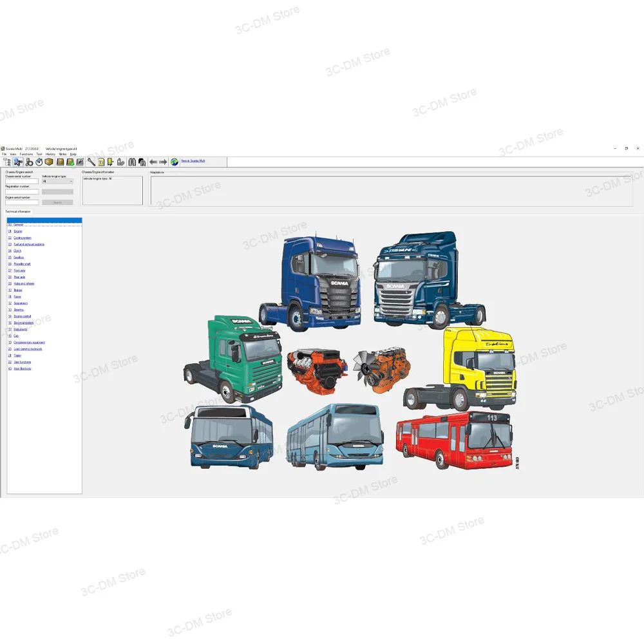This screenshot has width=644, height=644.
Task: Go forward with the right arrow icon
Action: [x=163, y=162]
